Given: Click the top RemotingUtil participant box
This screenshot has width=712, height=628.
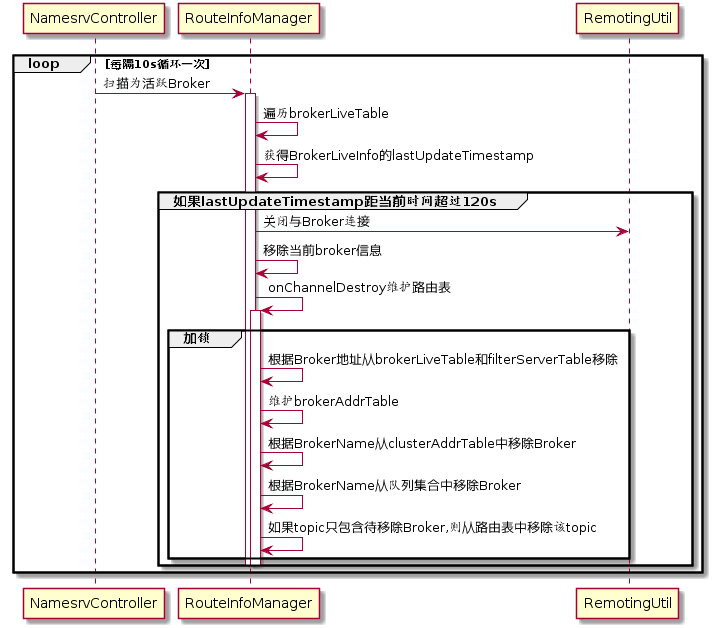Looking at the screenshot, I should point(627,18).
